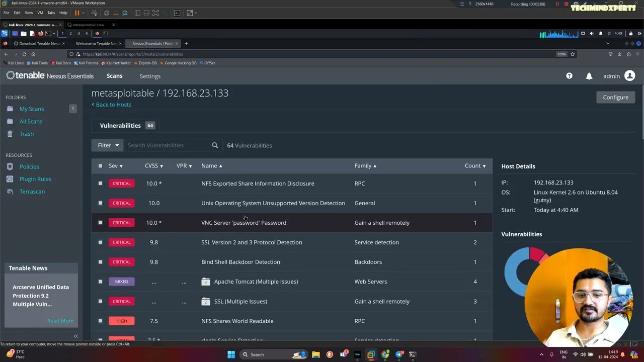Click the Terrascan icon in sidebar
This screenshot has height=362, width=644.
coord(10,192)
